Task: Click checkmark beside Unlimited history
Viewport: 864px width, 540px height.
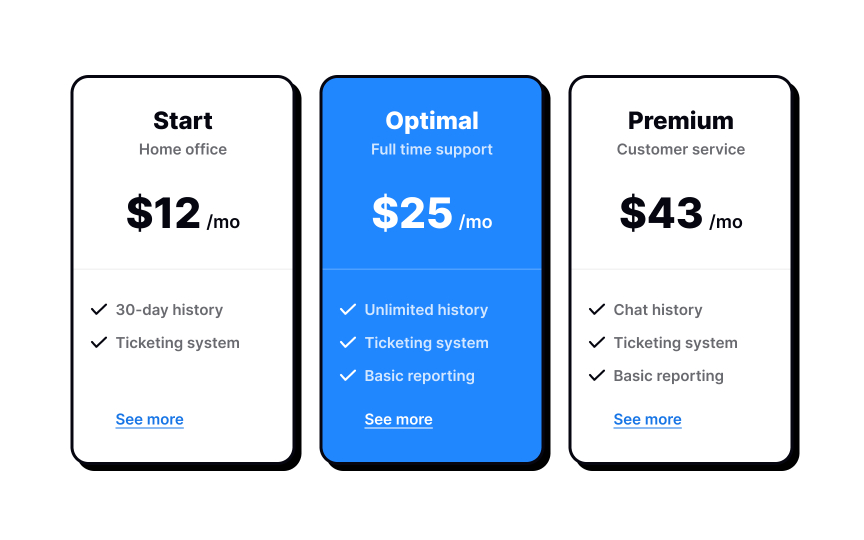Action: pos(348,310)
